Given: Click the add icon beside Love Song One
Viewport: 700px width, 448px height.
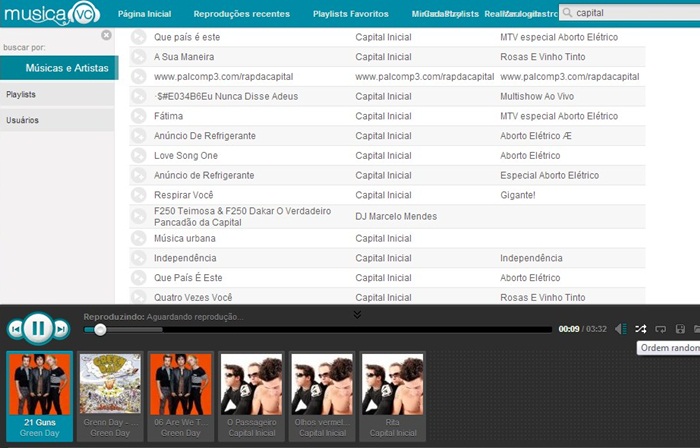Looking at the screenshot, I should [138, 155].
